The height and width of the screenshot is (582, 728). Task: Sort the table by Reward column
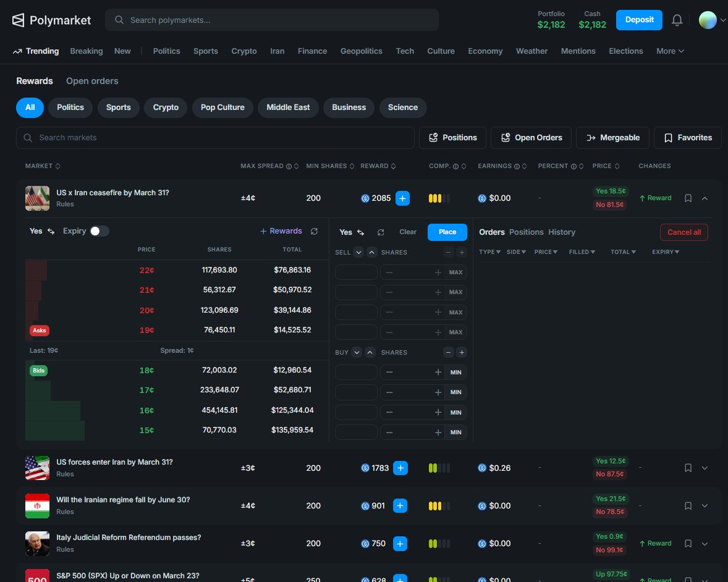click(x=378, y=166)
